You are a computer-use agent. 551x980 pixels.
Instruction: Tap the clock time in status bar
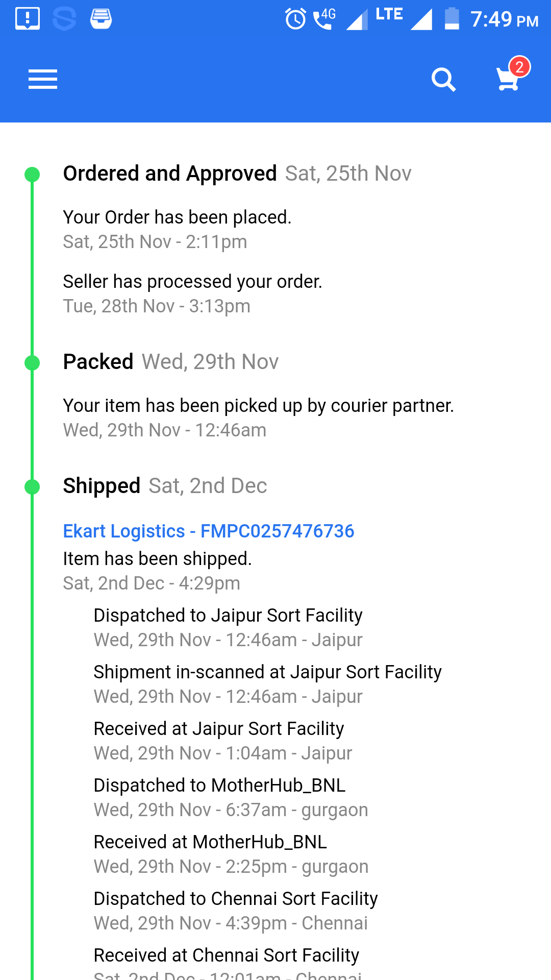tap(504, 19)
